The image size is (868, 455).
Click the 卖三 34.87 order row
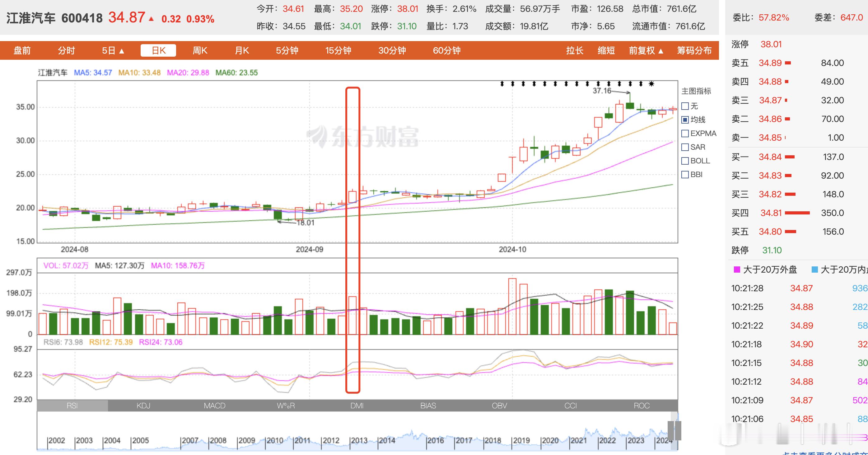[x=788, y=101]
